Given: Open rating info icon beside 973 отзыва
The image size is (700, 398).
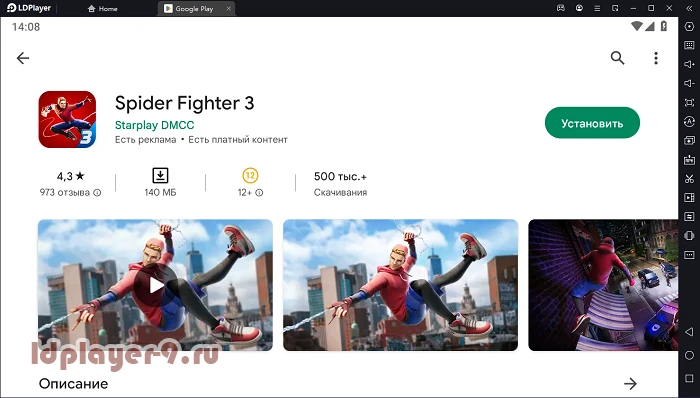Looking at the screenshot, I should pyautogui.click(x=97, y=193).
